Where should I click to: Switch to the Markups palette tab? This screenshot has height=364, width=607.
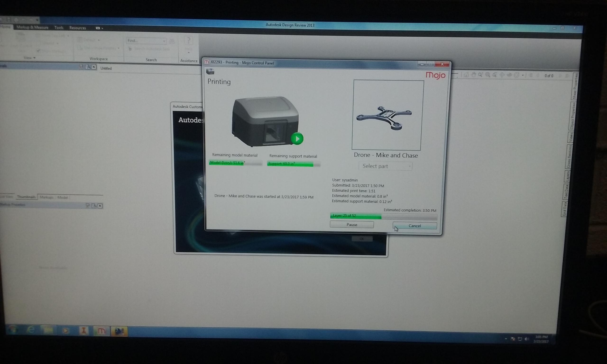[46, 197]
